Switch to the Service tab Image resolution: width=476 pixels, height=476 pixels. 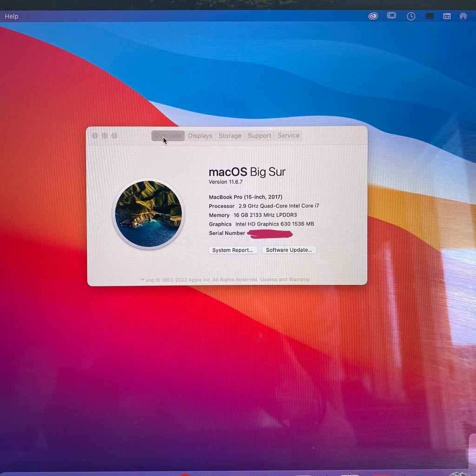point(288,135)
